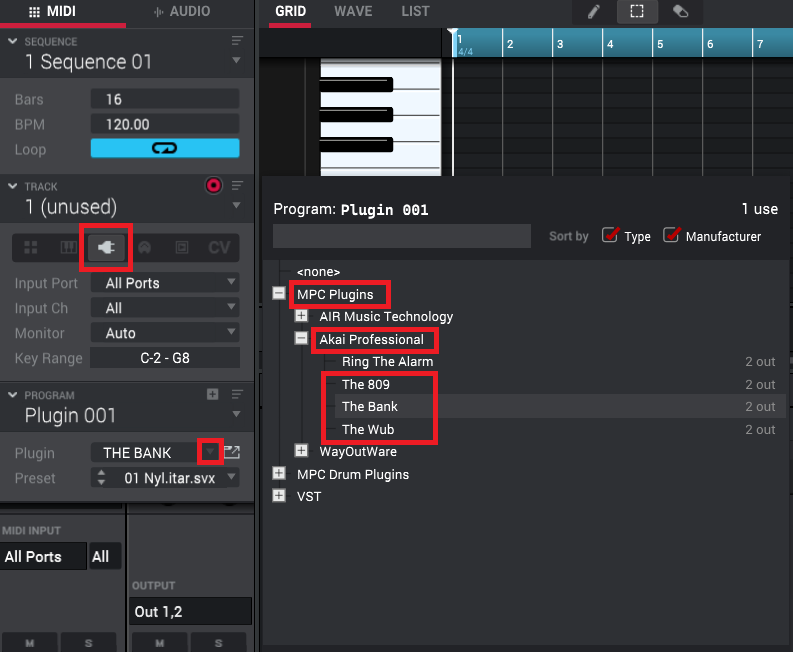Open the Input Port dropdown
This screenshot has height=652, width=793.
click(165, 283)
